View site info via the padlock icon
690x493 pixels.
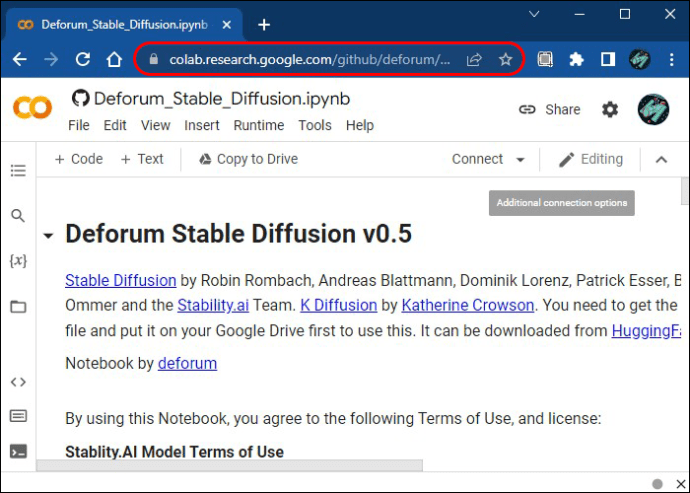pos(154,59)
